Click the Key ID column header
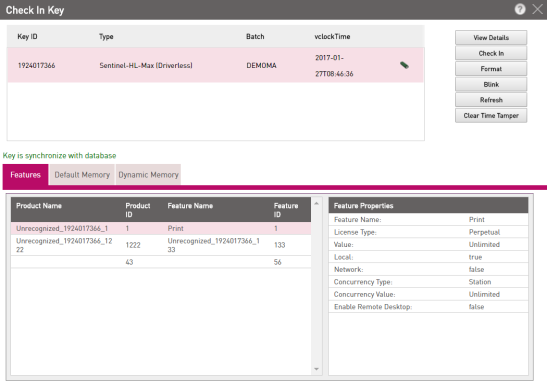This screenshot has height=386, width=547. 27,37
